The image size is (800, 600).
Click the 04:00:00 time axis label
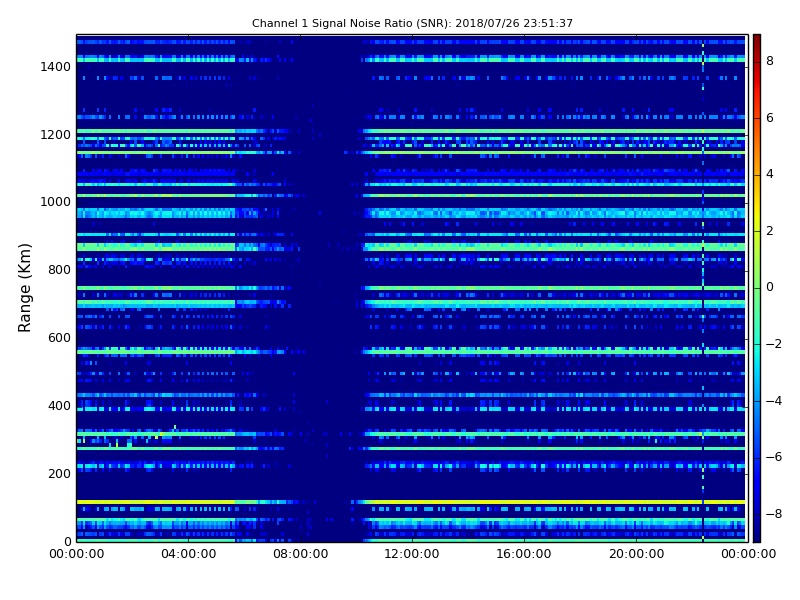pos(188,554)
